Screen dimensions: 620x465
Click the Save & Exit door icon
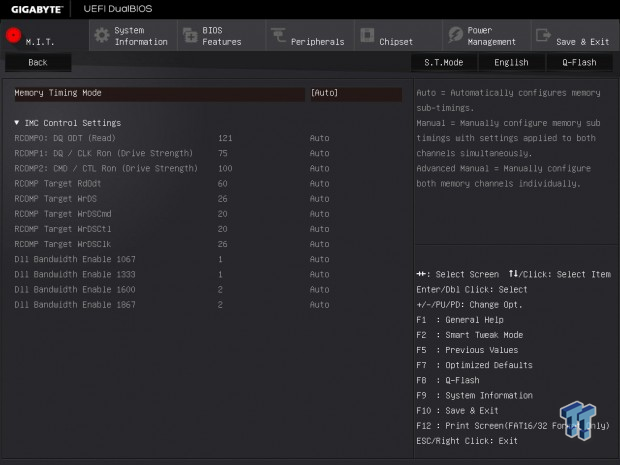coord(543,35)
